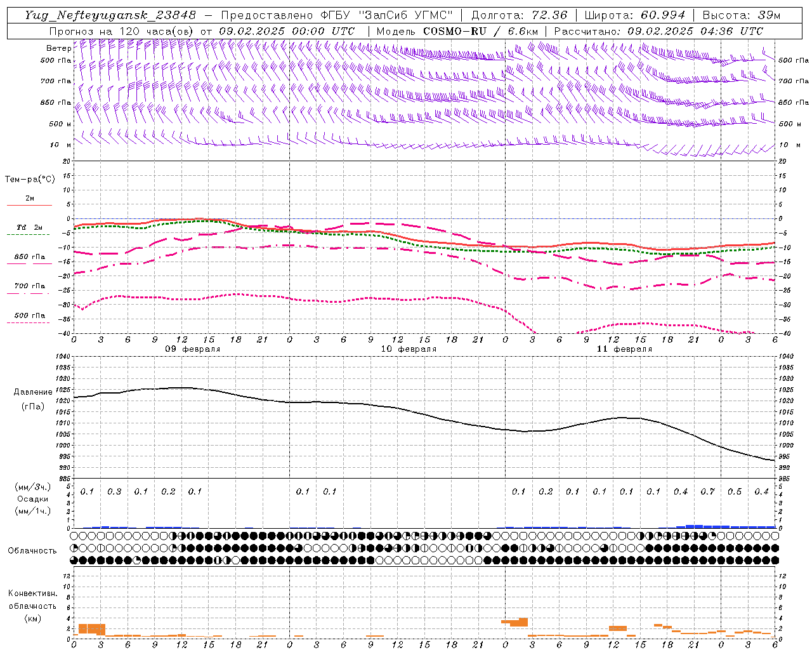Screen dimensions: 812x650
Task: Click the Ветер panel label
Action: (58, 48)
